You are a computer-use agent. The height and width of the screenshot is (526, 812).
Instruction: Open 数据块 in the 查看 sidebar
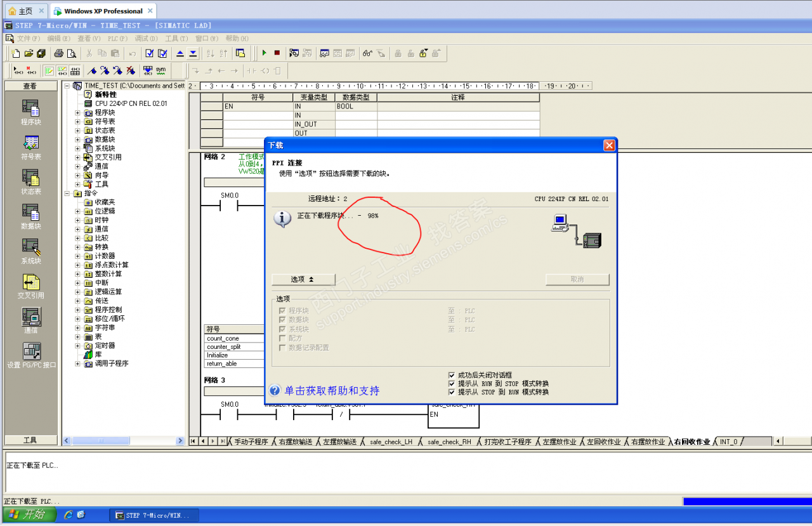coord(30,216)
